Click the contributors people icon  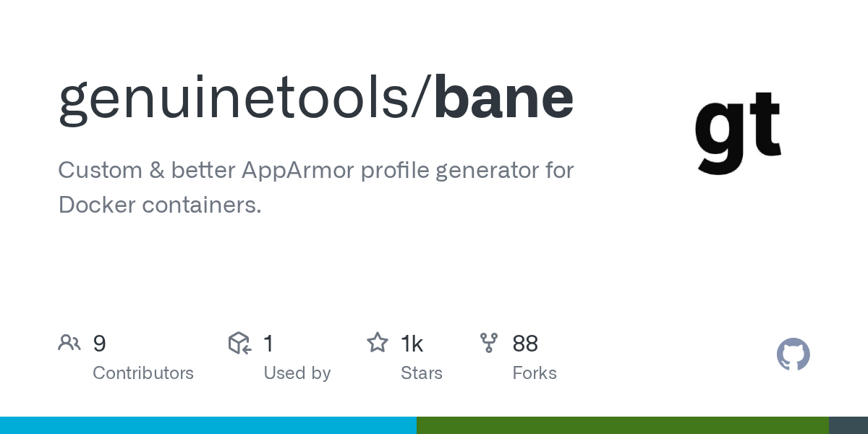[69, 343]
